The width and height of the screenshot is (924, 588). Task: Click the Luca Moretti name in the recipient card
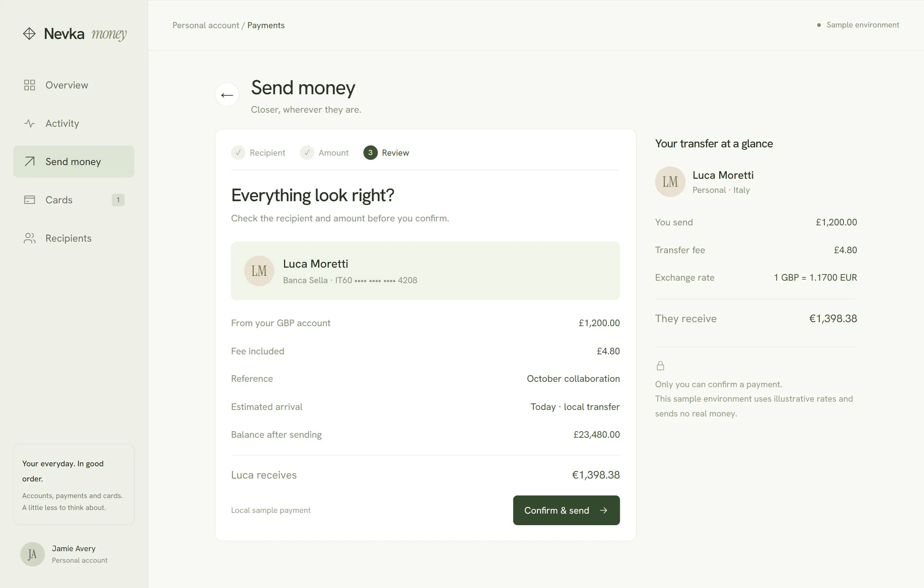pyautogui.click(x=315, y=264)
